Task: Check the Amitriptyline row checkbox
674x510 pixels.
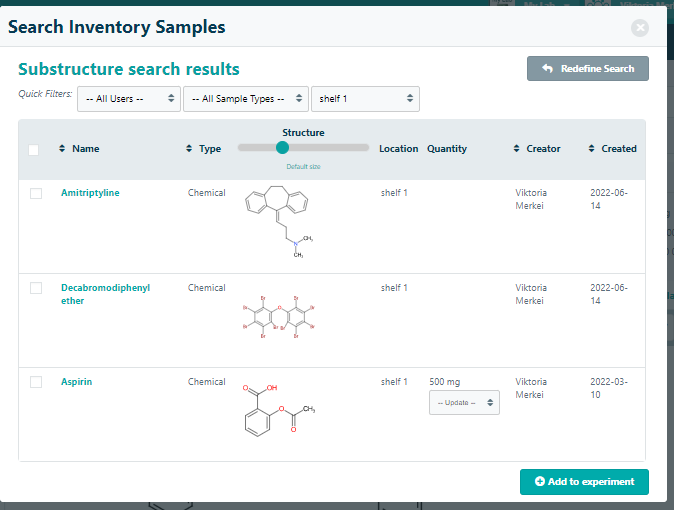Action: (36, 193)
